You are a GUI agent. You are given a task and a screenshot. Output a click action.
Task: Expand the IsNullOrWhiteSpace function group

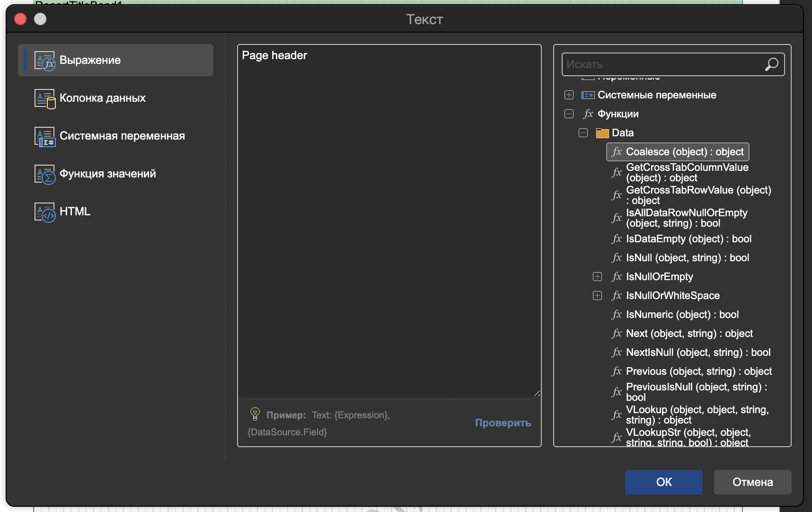[x=598, y=296]
